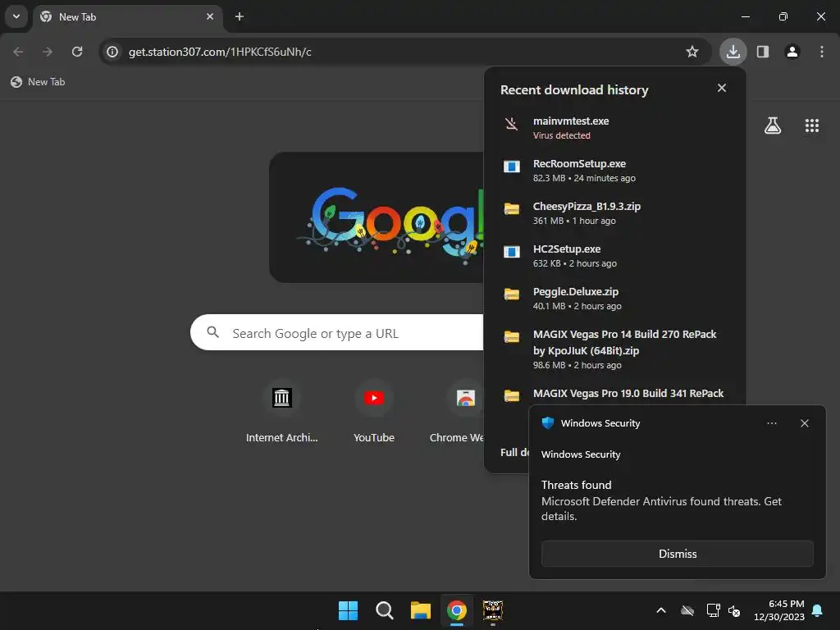Viewport: 840px width, 630px height.
Task: Open a new tab with plus button
Action: tap(240, 16)
